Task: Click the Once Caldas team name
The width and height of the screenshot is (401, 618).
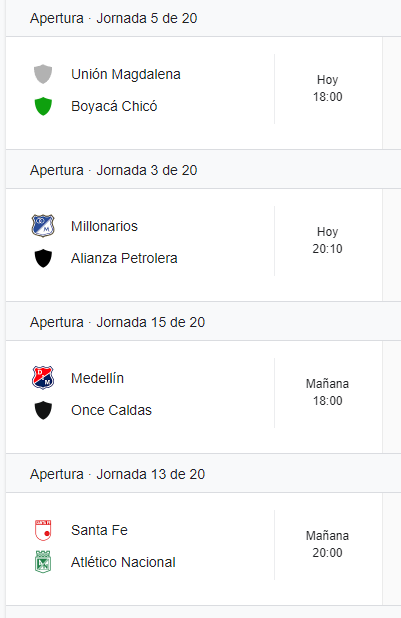Action: [x=111, y=410]
